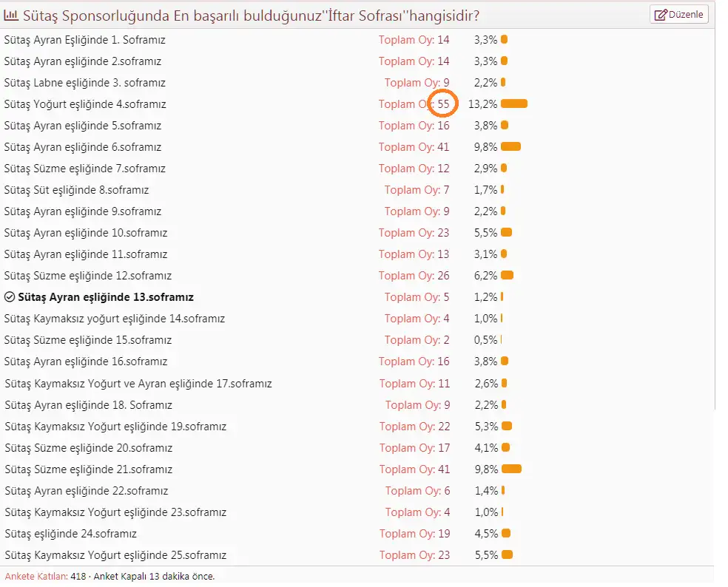Select option Sütaş Ayran eşliğinde 16.soframız

[85, 362]
